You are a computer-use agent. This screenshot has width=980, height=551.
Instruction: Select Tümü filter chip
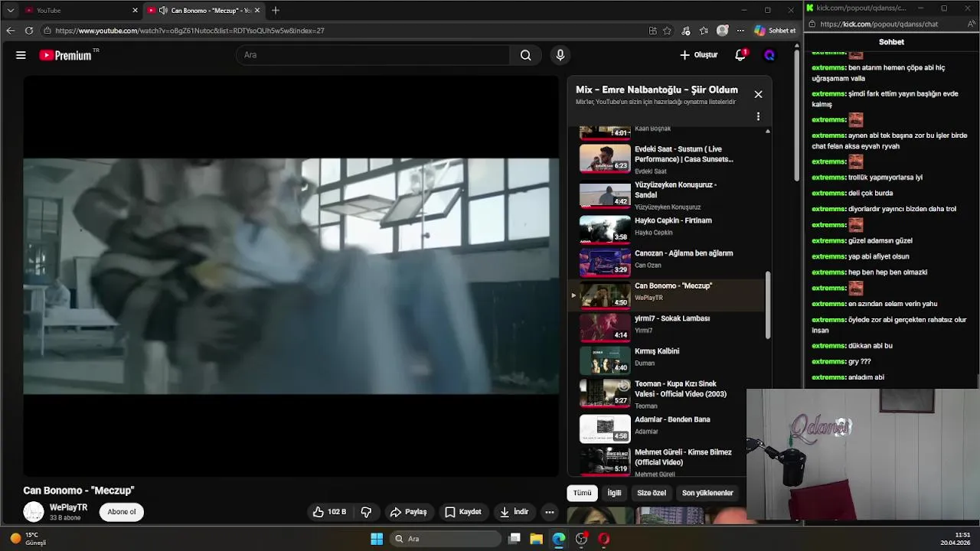583,493
